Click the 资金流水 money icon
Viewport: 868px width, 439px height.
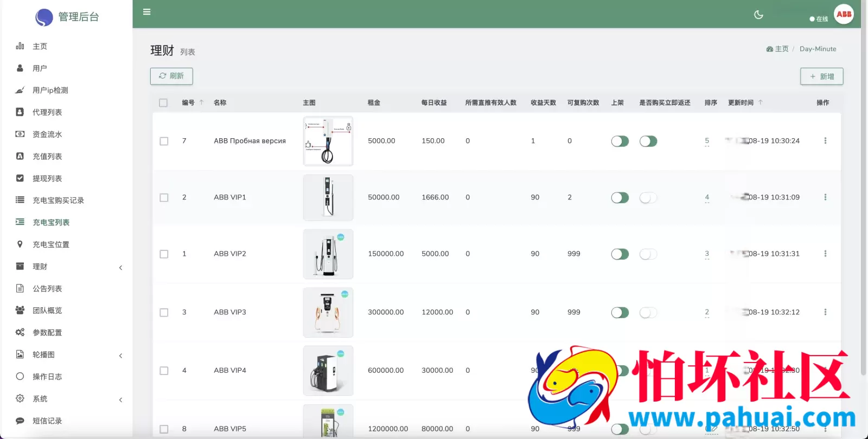pyautogui.click(x=20, y=134)
